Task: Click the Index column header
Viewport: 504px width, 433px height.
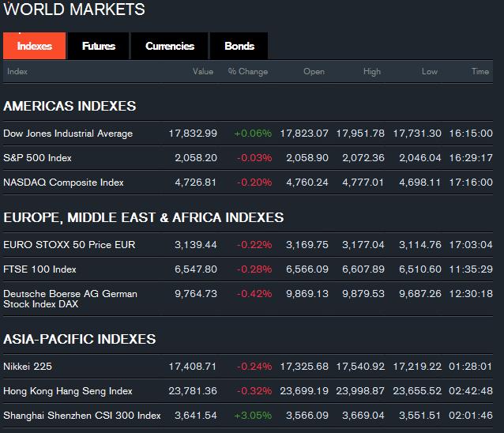Action: coord(17,71)
